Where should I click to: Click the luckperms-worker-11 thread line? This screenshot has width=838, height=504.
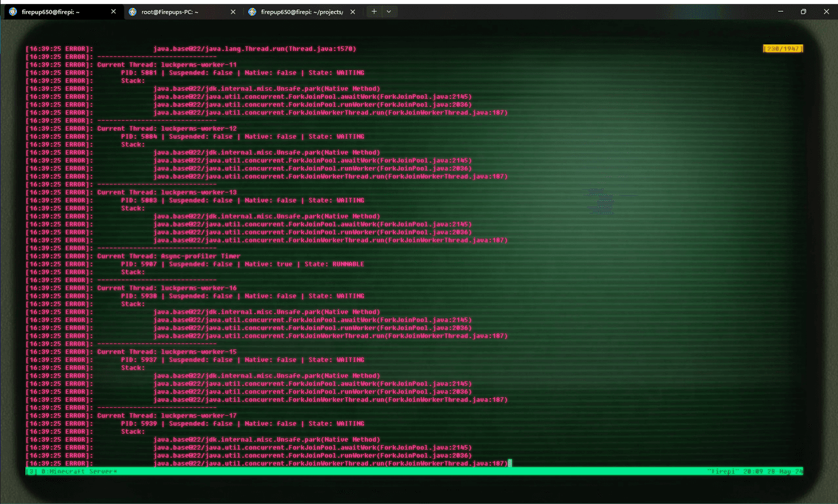[166, 65]
